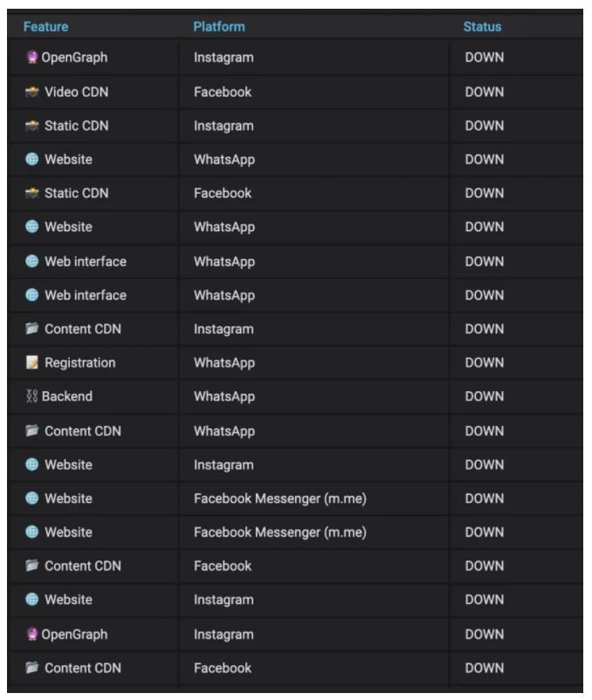Select the first Facebook Messenger (m.me) platform cell

pyautogui.click(x=280, y=498)
